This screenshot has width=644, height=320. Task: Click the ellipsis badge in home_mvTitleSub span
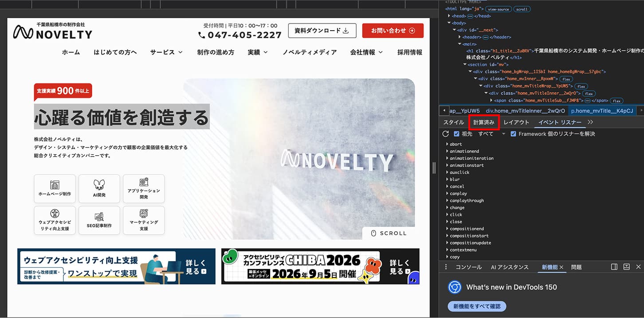point(587,101)
